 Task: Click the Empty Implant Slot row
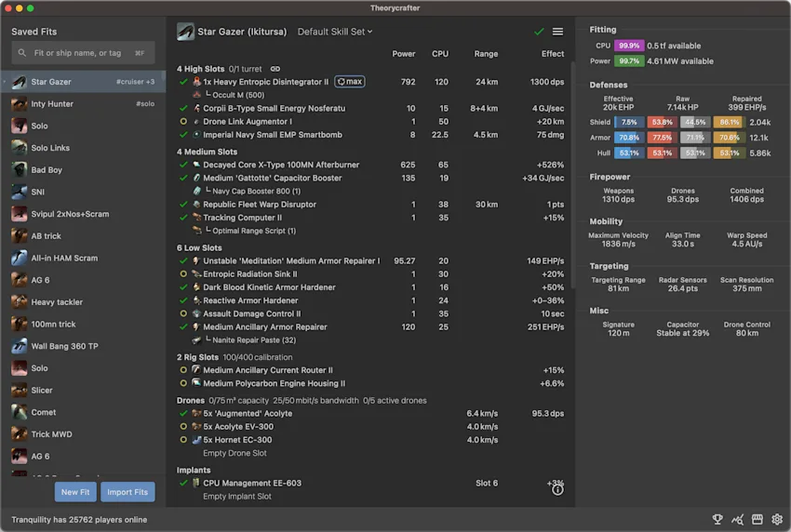[237, 497]
